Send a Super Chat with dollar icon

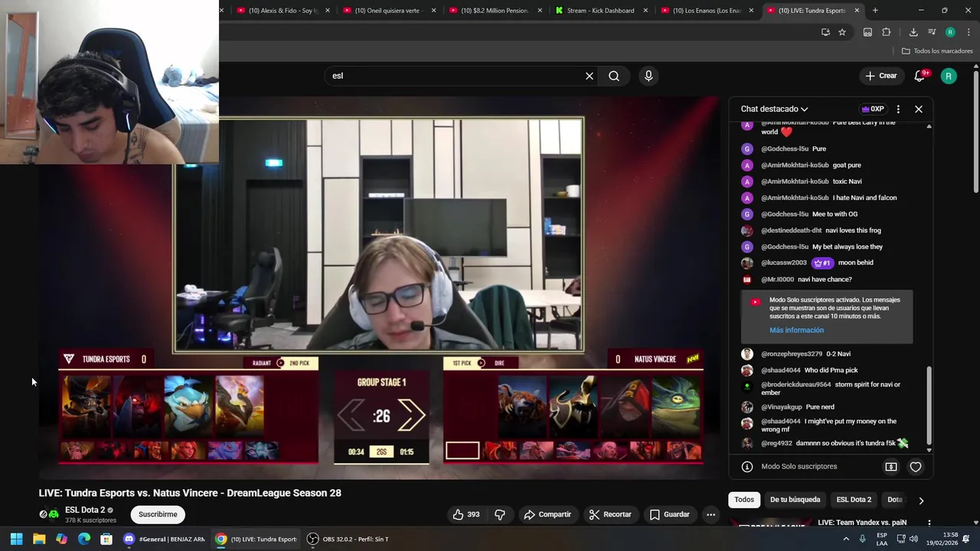click(x=891, y=466)
